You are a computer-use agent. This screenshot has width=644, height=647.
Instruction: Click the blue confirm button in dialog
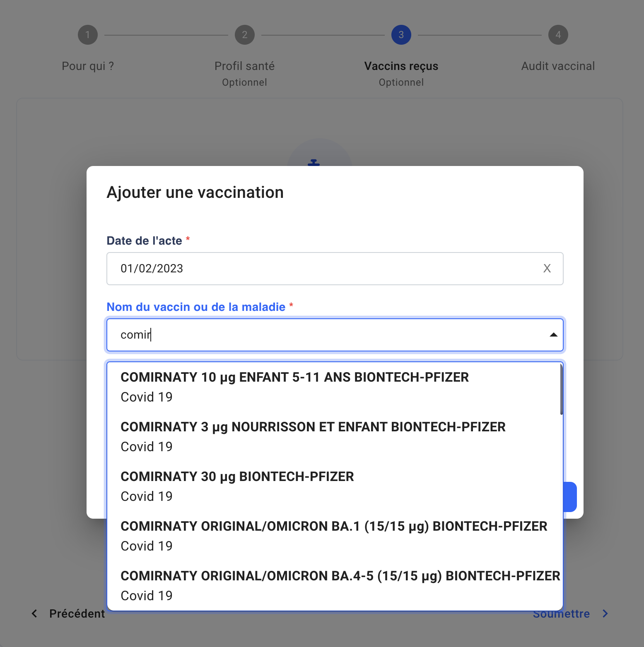point(570,497)
